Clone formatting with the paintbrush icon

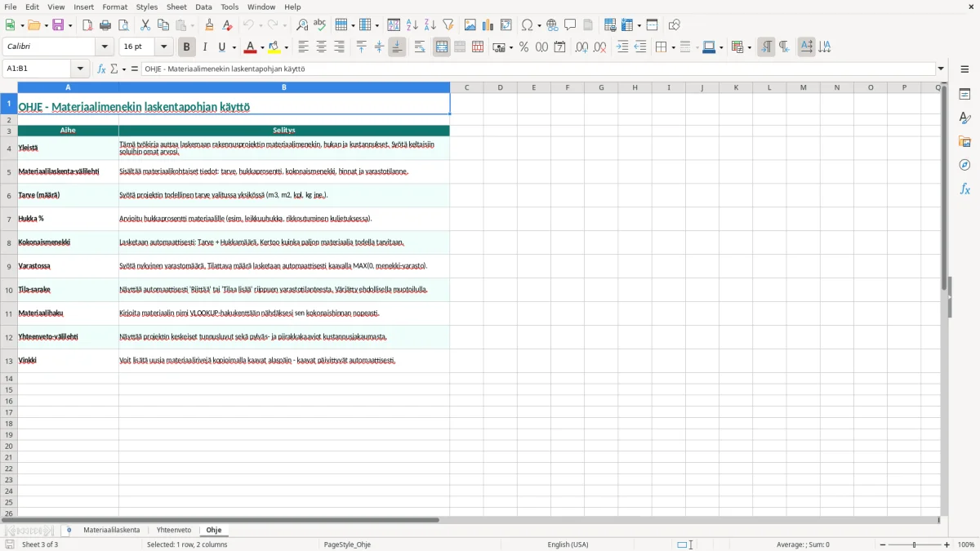click(209, 25)
